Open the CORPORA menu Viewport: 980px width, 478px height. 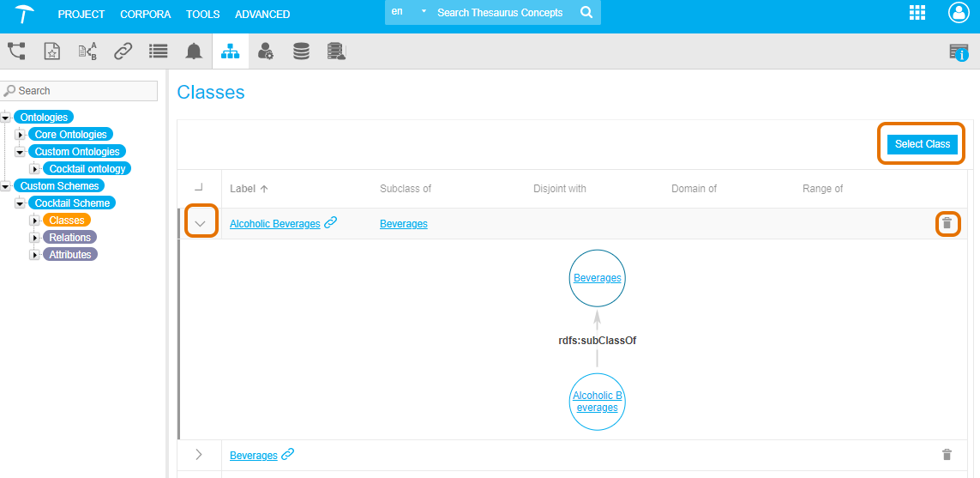tap(145, 14)
